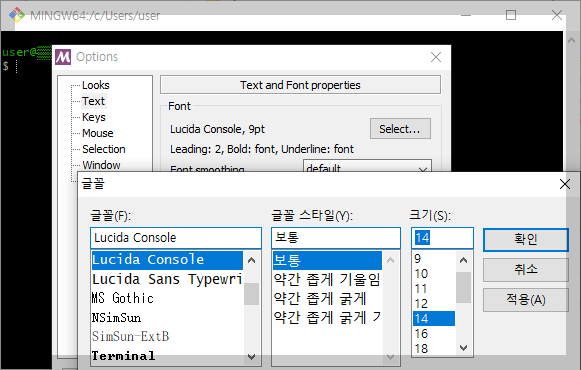Screen dimensions: 581x370
Task: Maximize the MINGW64 terminal window
Action: click(511, 15)
